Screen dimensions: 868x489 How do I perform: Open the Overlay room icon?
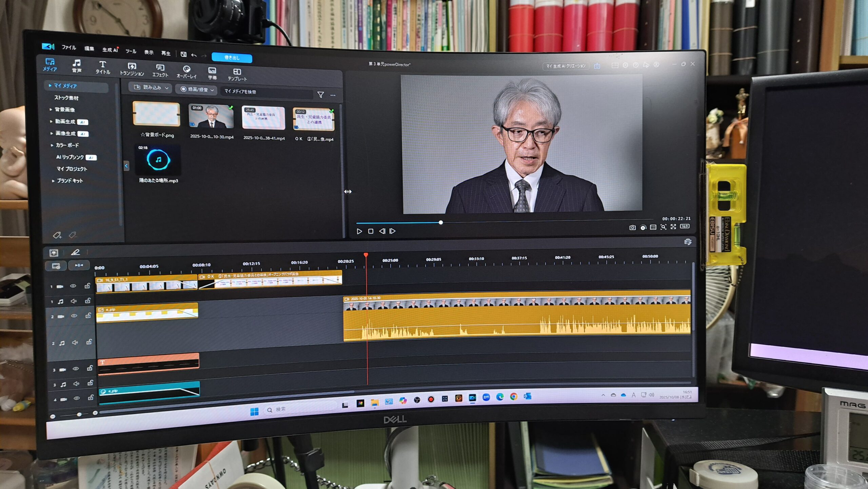click(x=186, y=72)
